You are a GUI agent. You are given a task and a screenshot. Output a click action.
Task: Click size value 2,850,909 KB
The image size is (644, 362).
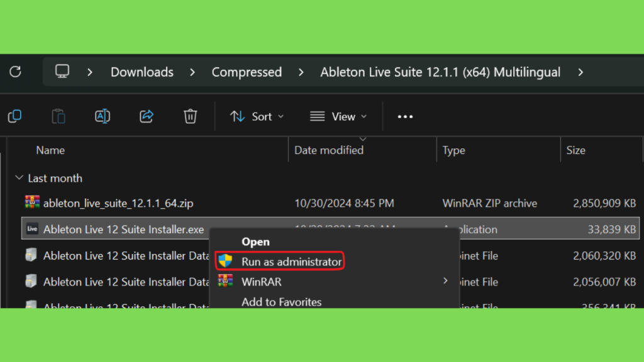(x=604, y=203)
